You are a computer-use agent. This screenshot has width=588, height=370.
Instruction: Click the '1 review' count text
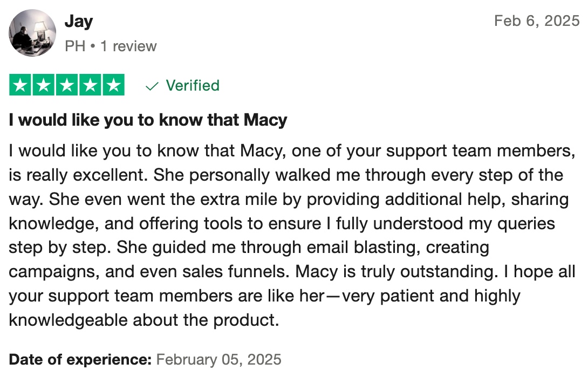[x=128, y=46]
